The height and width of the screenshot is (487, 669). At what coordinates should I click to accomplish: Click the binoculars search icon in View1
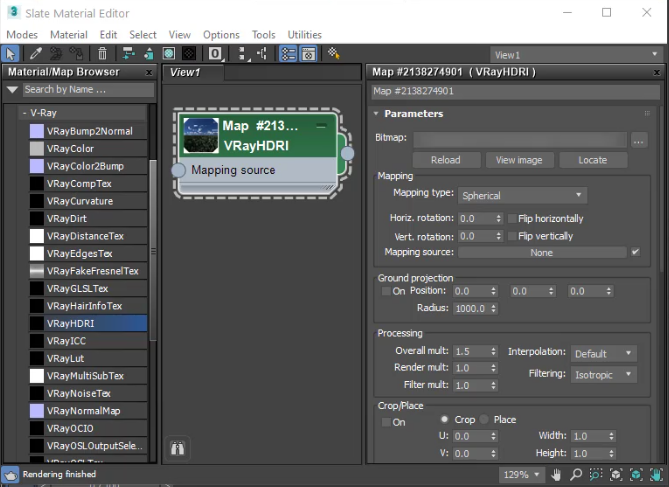[x=177, y=448]
